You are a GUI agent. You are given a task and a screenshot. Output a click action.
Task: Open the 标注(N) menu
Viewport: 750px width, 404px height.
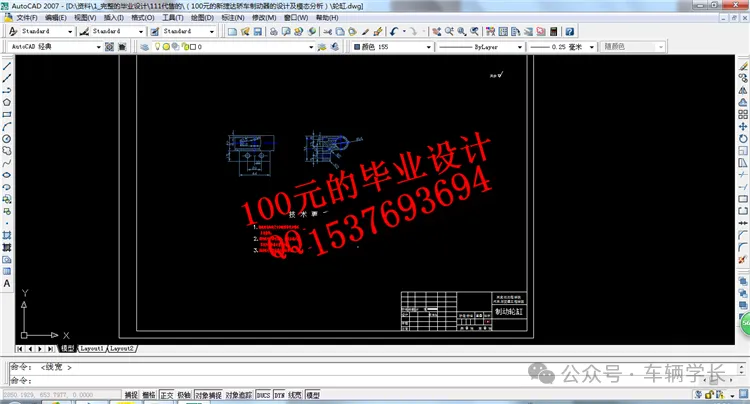point(233,18)
